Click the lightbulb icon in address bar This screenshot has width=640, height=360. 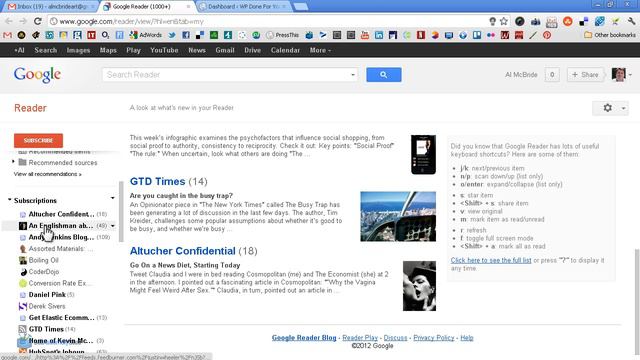click(x=492, y=21)
